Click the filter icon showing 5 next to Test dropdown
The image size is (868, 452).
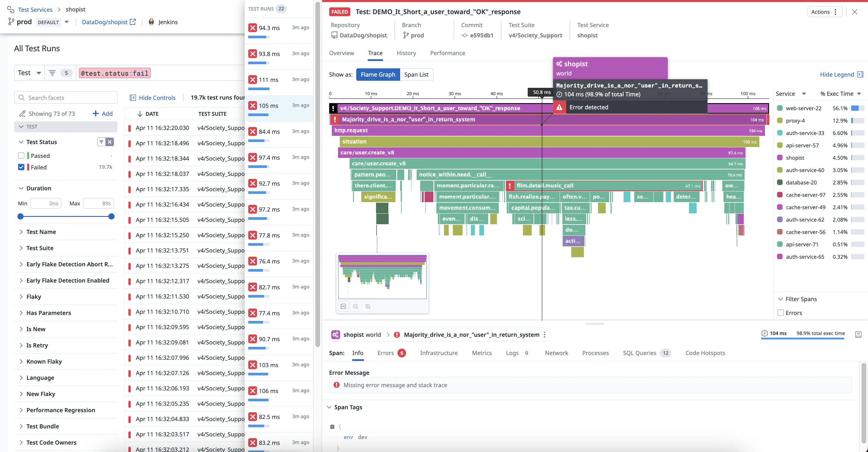pyautogui.click(x=52, y=72)
